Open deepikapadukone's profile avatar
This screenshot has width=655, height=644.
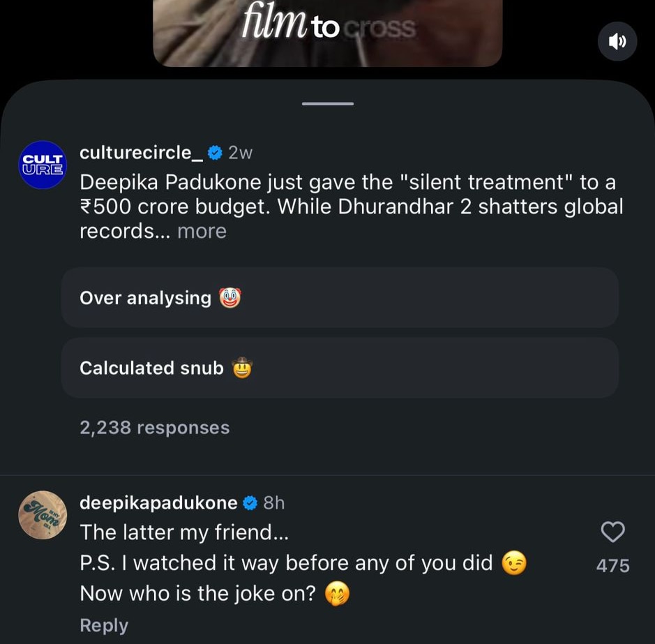(42, 515)
